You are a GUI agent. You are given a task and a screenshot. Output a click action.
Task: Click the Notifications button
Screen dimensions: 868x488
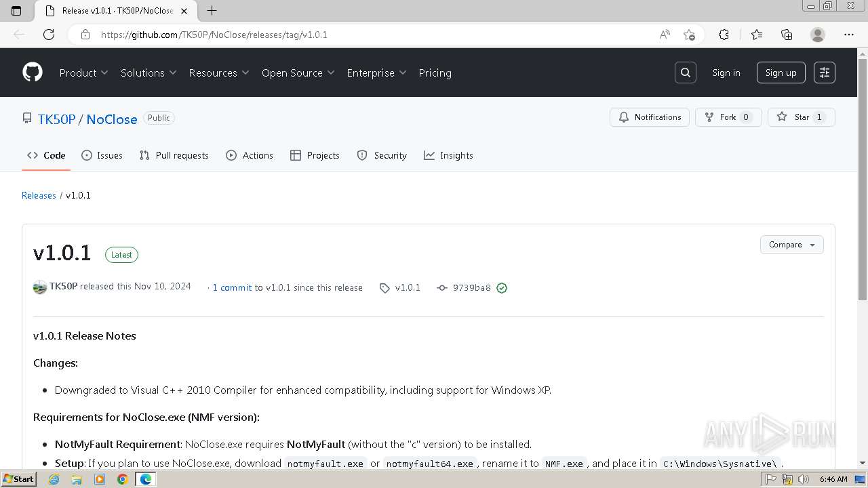[x=650, y=117]
